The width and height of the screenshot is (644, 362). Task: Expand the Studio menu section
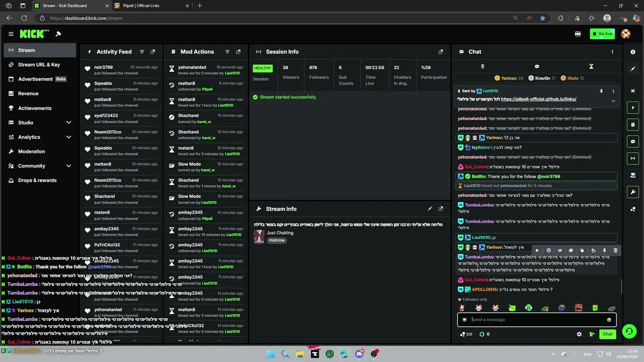[40, 123]
